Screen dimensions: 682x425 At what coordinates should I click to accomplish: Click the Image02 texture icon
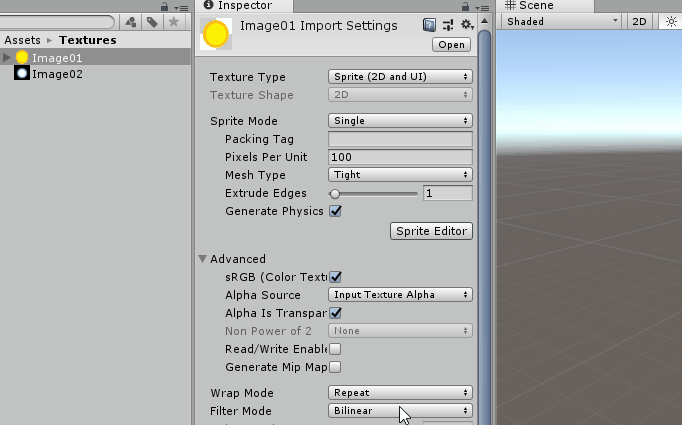[22, 74]
